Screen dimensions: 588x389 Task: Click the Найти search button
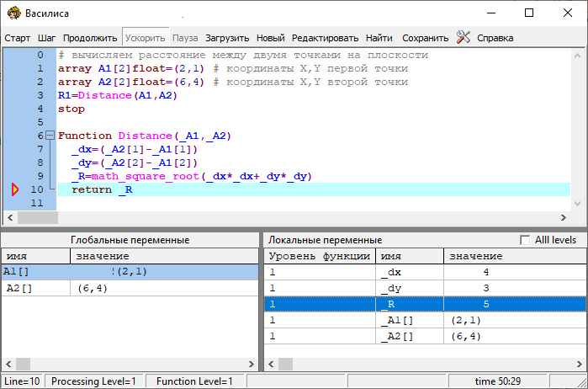(x=379, y=38)
